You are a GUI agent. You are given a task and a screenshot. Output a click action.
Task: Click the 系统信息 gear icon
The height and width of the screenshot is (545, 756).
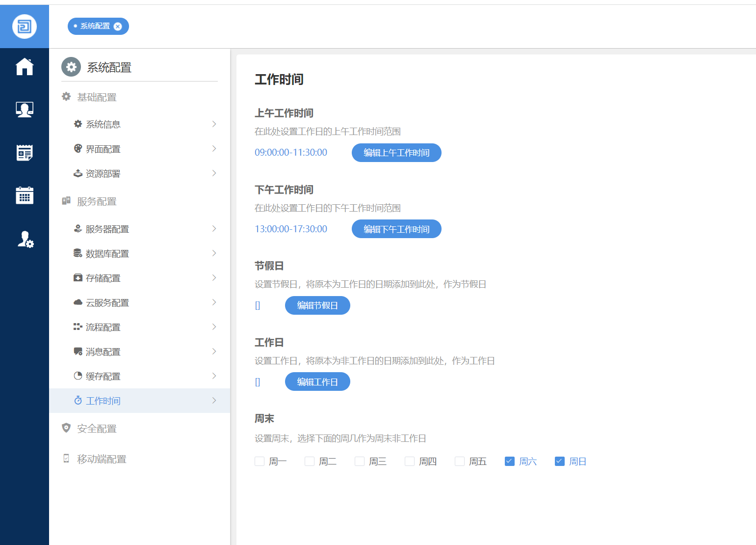pyautogui.click(x=78, y=124)
